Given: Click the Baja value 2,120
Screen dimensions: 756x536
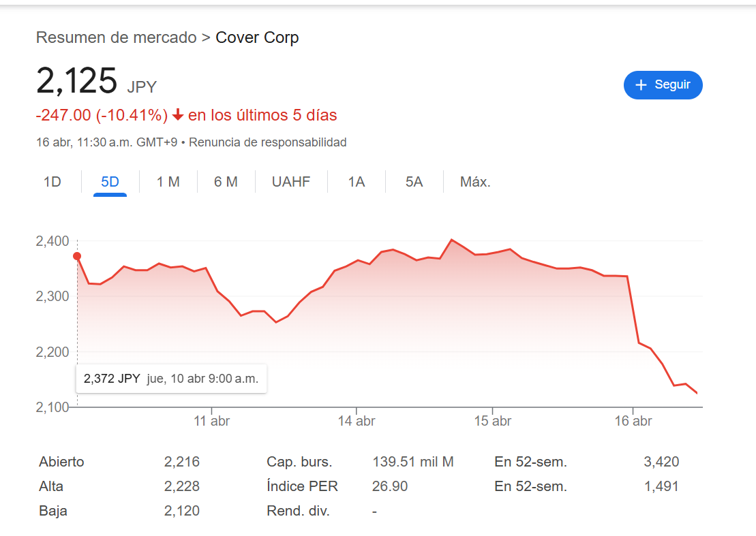Looking at the screenshot, I should pos(182,511).
